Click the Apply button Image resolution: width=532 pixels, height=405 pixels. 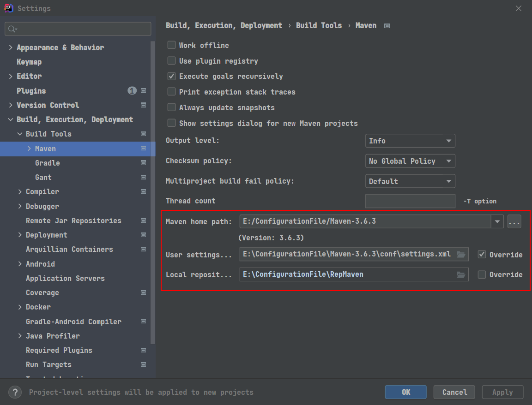(502, 392)
